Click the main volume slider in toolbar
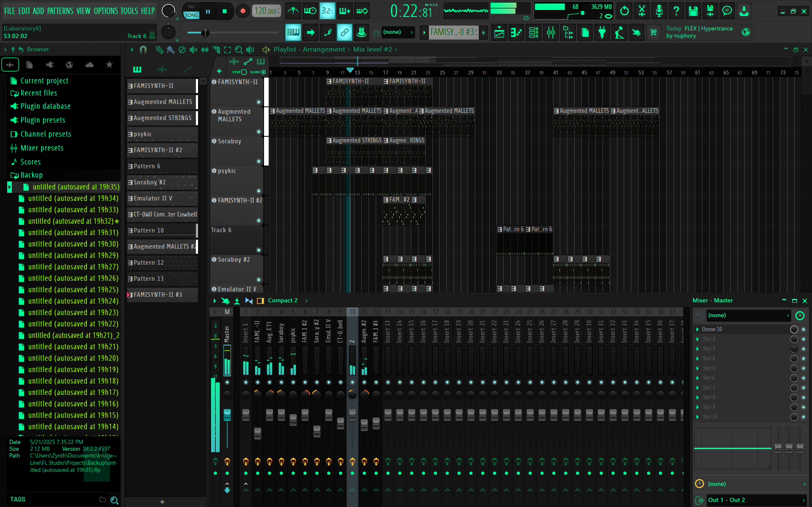The width and height of the screenshot is (812, 507). tap(205, 33)
